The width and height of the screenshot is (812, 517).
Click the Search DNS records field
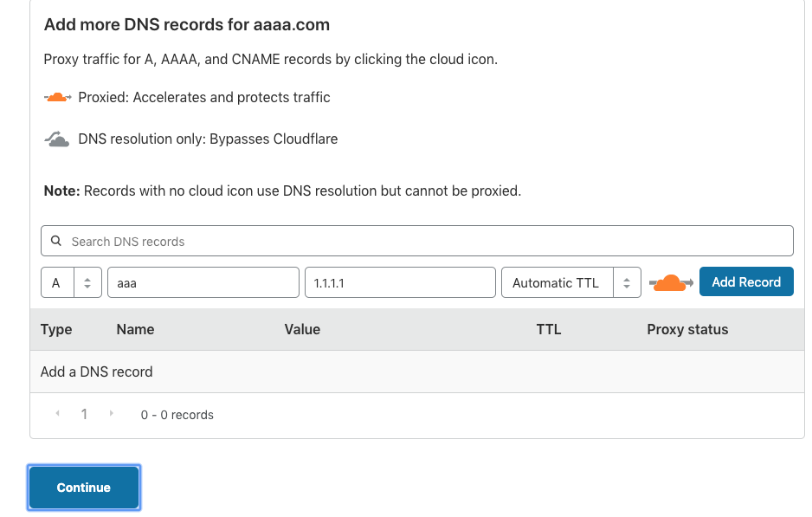pyautogui.click(x=417, y=240)
